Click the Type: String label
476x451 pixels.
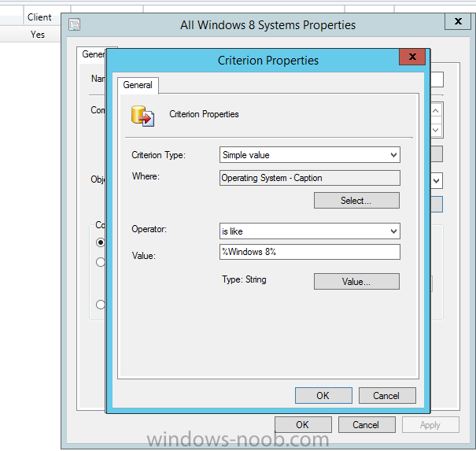coord(244,279)
